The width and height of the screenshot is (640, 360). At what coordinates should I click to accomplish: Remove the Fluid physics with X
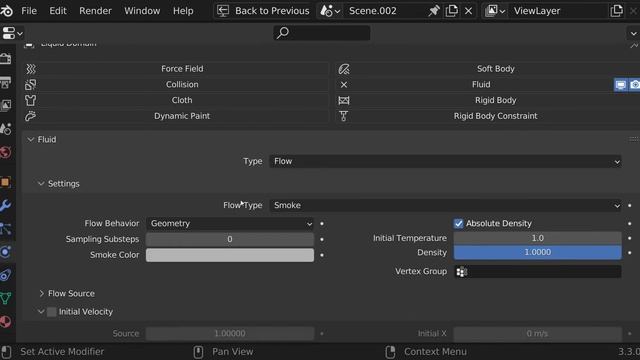click(344, 84)
